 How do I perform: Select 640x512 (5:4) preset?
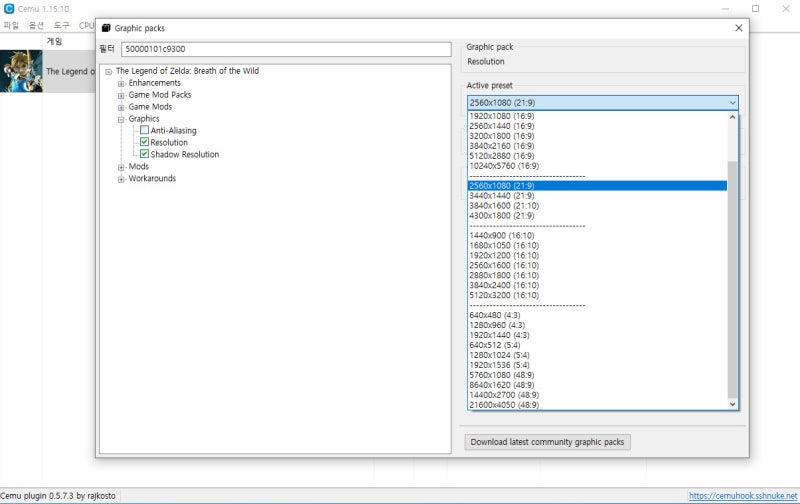click(597, 345)
